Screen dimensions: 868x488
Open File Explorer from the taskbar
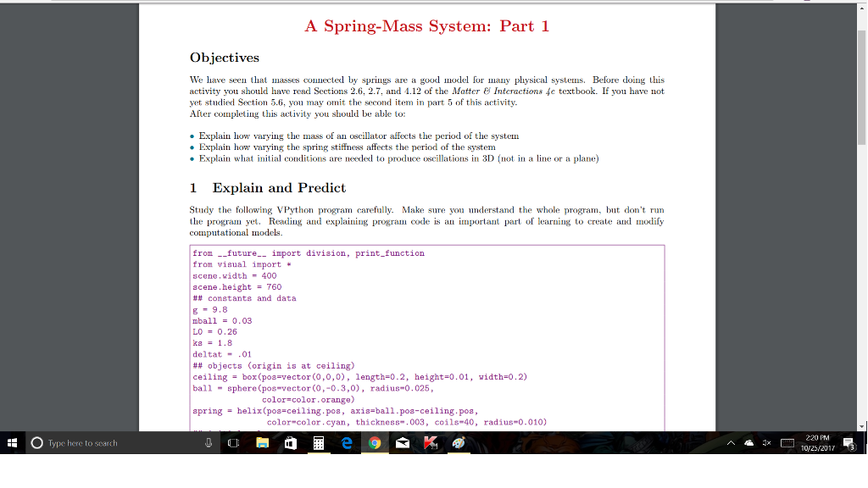pos(263,442)
